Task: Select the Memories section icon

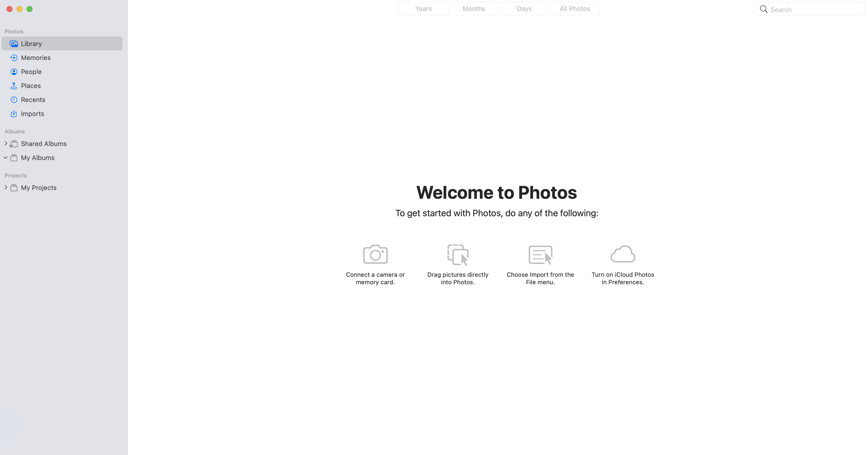Action: click(14, 57)
